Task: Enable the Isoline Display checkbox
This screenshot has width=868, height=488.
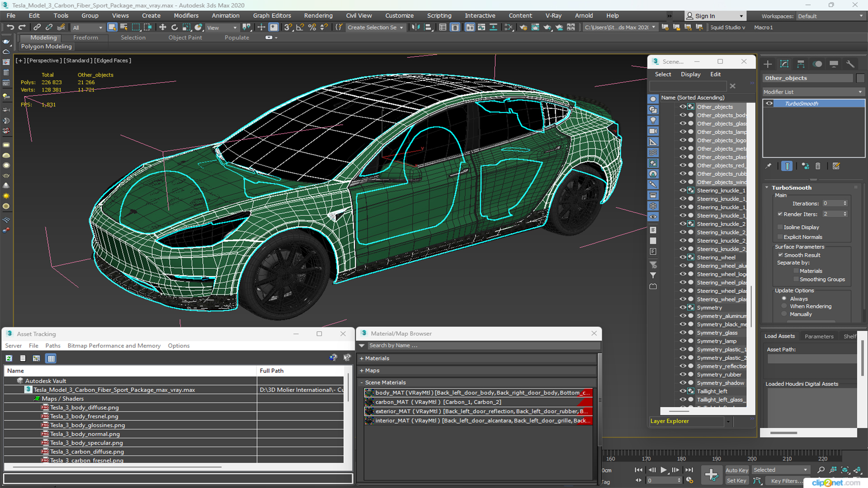Action: (780, 227)
